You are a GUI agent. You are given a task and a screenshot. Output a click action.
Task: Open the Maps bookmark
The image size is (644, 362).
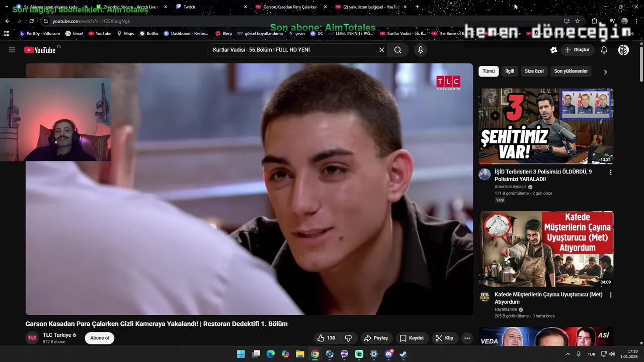[126, 34]
